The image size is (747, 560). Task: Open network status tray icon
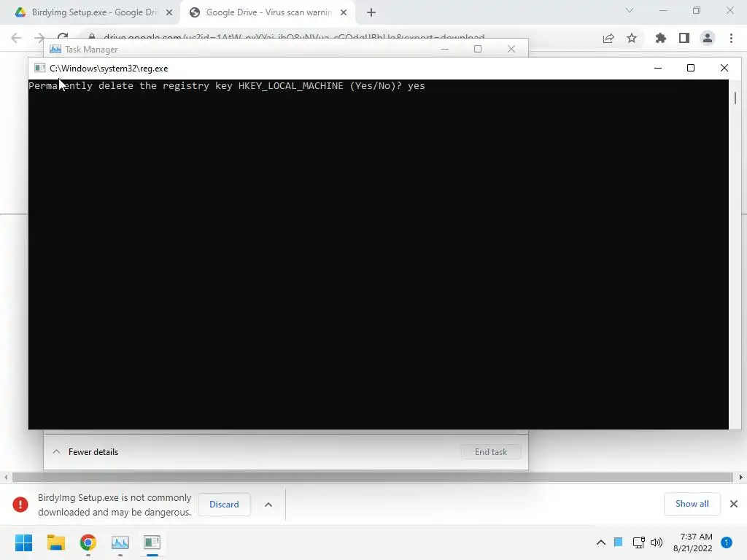coord(638,542)
